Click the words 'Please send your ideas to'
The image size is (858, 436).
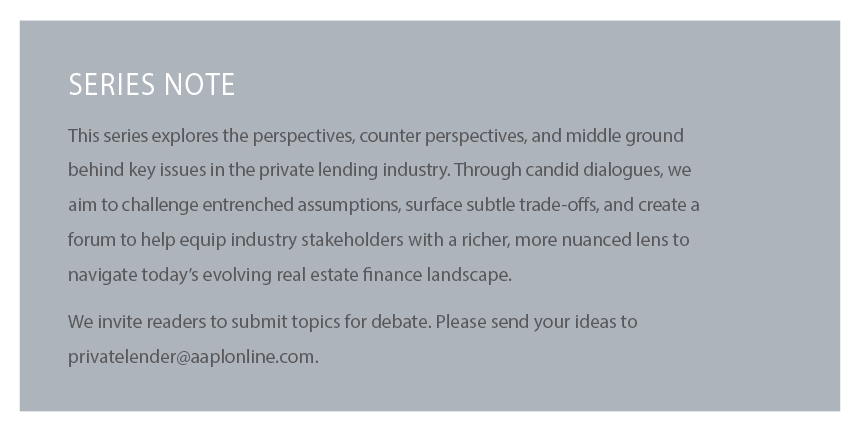click(536, 322)
